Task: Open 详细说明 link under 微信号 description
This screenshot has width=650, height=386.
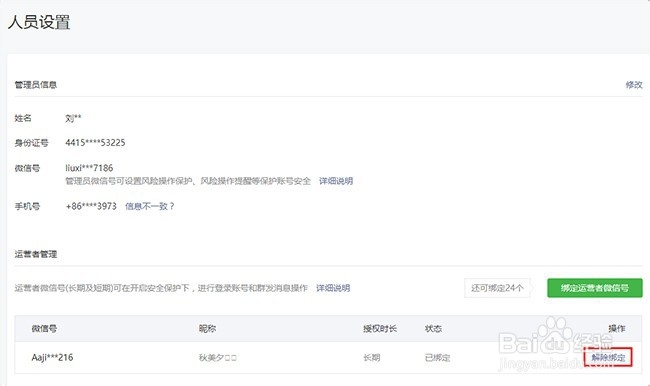Action: [x=336, y=181]
